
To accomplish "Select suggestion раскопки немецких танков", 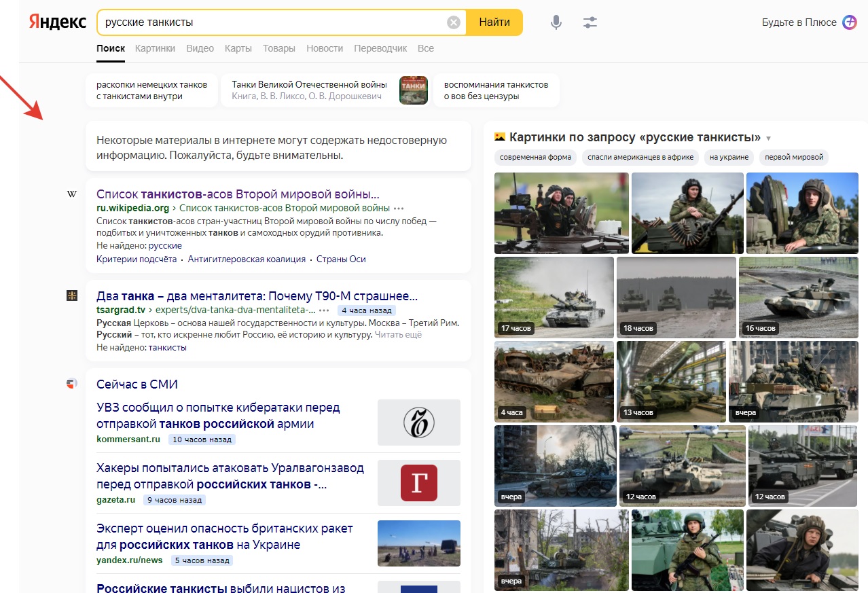I will (x=151, y=90).
